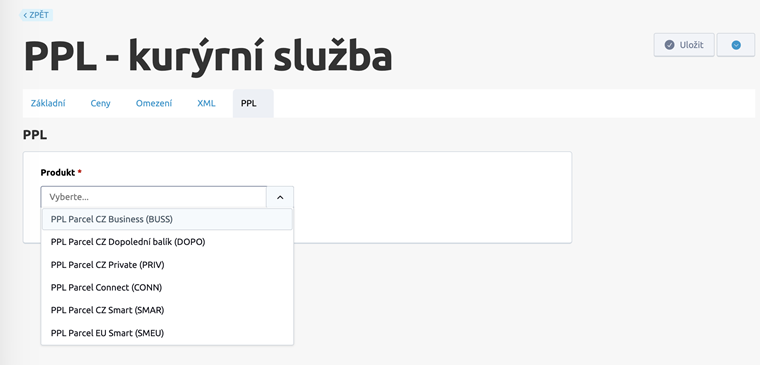The height and width of the screenshot is (365, 760).
Task: Select PPL Parcel Connect (CONN) option
Action: tap(167, 287)
